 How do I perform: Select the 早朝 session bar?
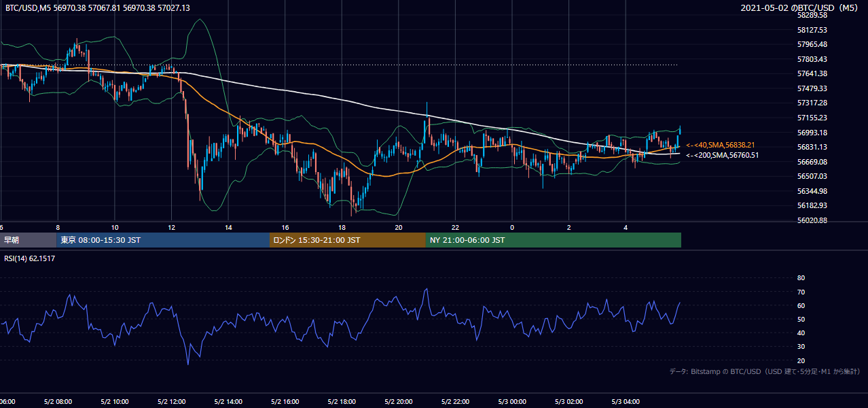29,240
